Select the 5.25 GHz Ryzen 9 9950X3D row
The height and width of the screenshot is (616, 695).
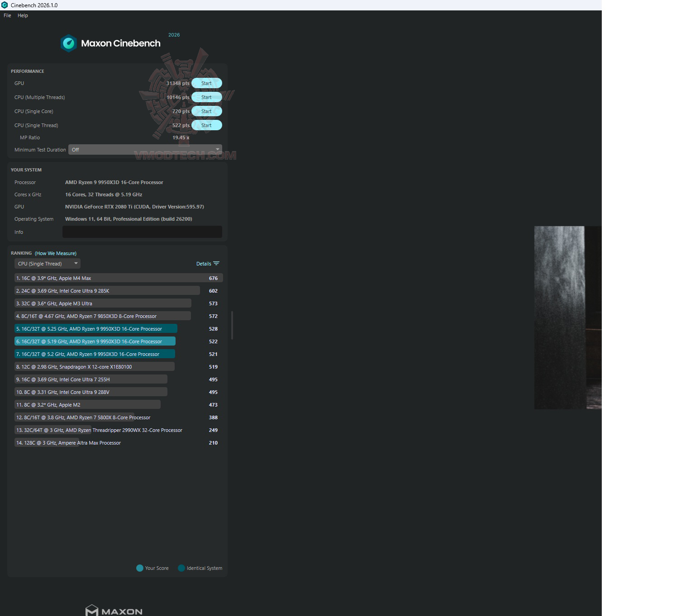tap(119, 329)
